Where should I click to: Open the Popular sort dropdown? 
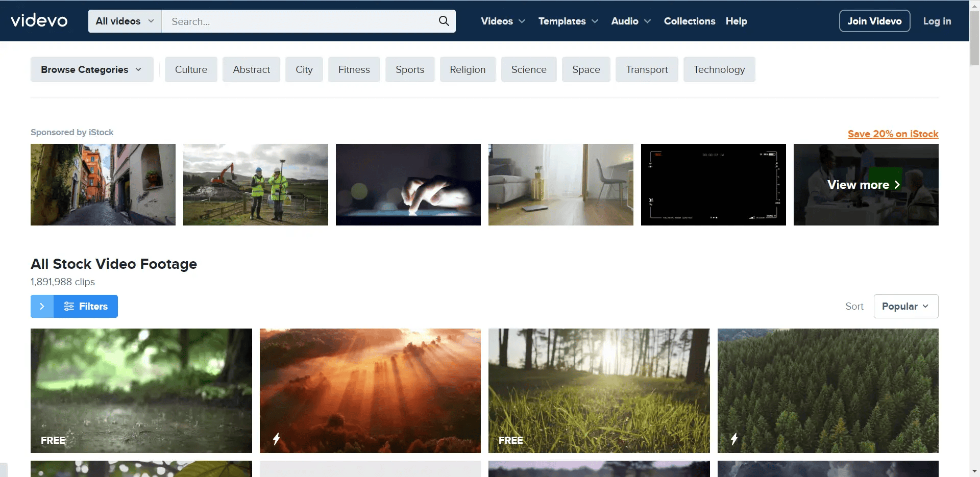(x=905, y=306)
